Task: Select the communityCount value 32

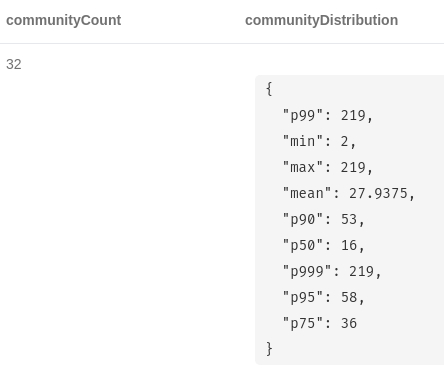Action: click(x=14, y=64)
